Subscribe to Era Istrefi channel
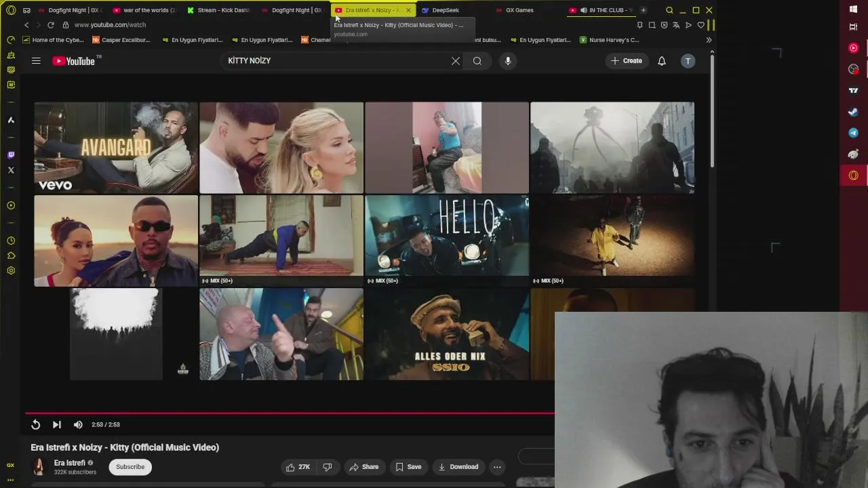 [130, 467]
